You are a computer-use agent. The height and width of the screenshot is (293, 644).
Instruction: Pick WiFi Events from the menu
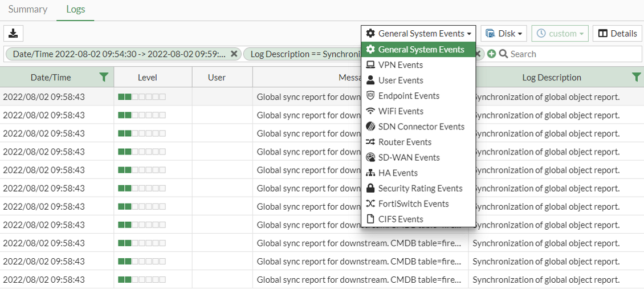pyautogui.click(x=400, y=111)
